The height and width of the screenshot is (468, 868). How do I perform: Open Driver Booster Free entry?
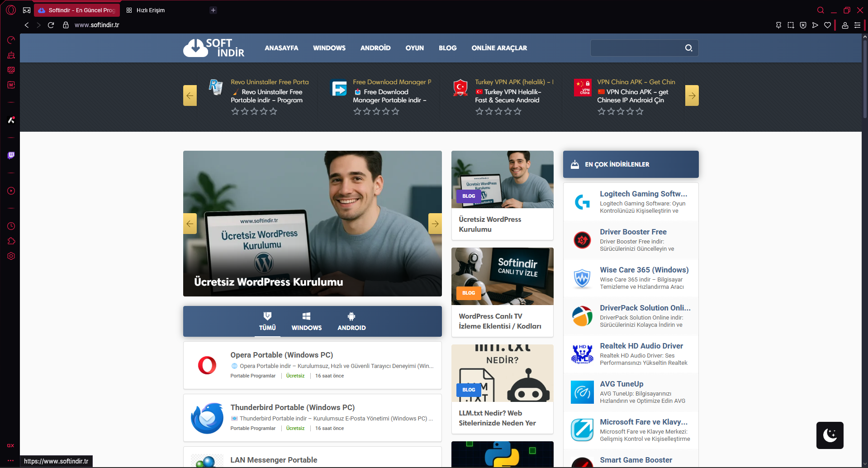(x=631, y=240)
